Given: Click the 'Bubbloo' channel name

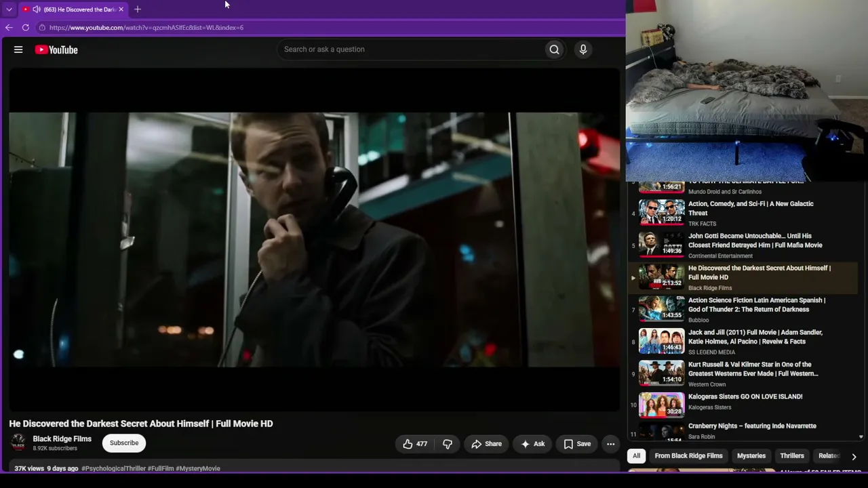Looking at the screenshot, I should click(698, 320).
